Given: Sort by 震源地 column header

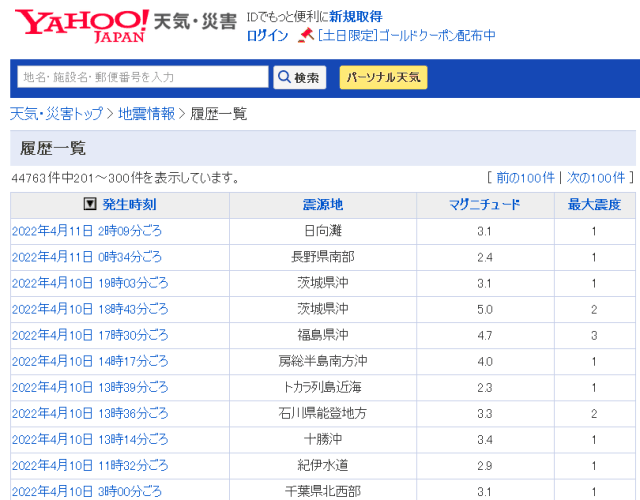Looking at the screenshot, I should click(322, 204).
